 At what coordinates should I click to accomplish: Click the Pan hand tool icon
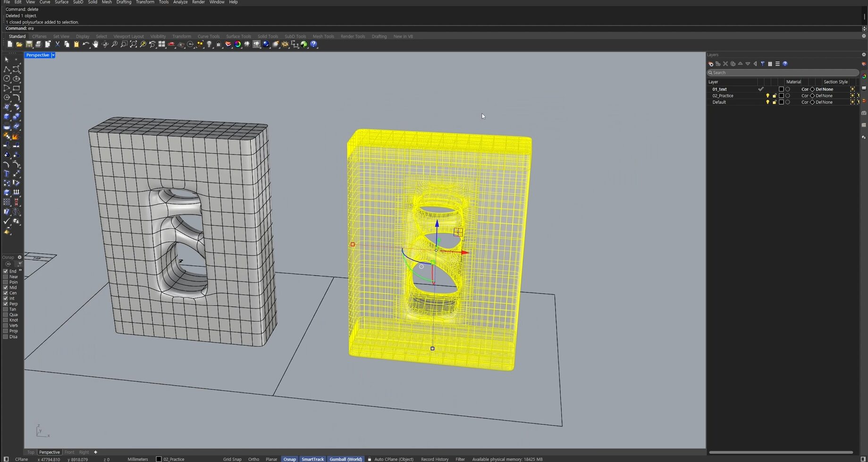(x=95, y=44)
